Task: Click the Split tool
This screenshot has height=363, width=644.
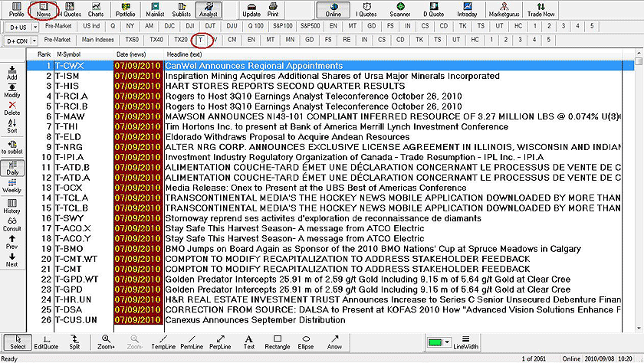Action: pos(74,342)
